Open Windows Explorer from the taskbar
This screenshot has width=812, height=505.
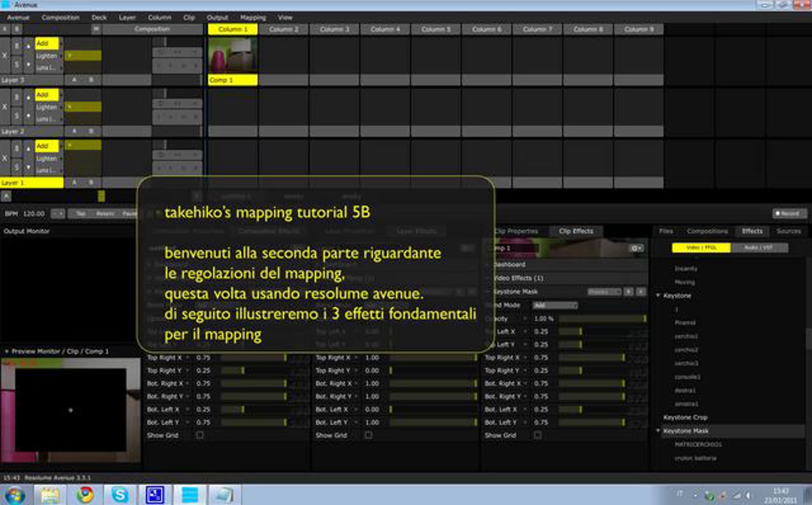(x=50, y=495)
